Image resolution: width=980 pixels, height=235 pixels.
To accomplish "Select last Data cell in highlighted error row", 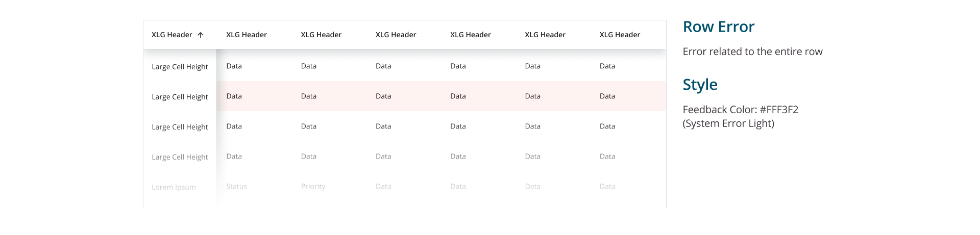I will [x=607, y=96].
